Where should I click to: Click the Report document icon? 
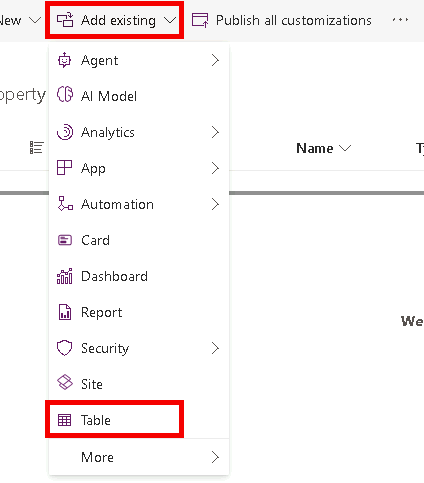65,312
